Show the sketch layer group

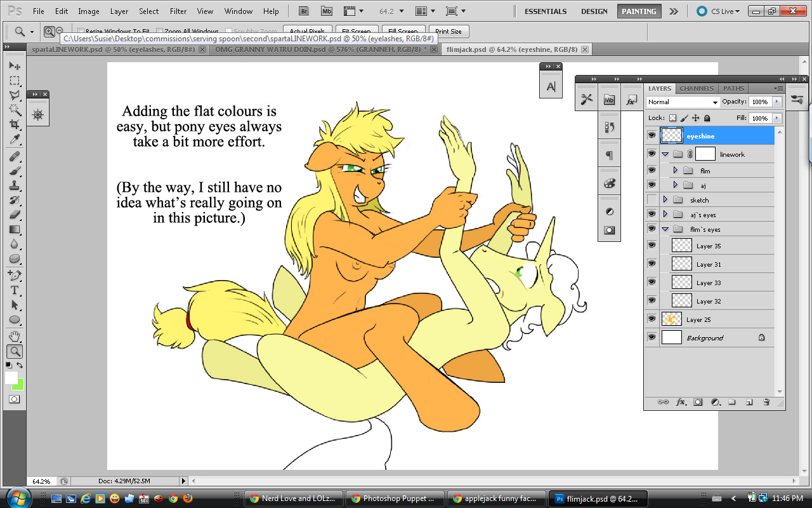[652, 200]
